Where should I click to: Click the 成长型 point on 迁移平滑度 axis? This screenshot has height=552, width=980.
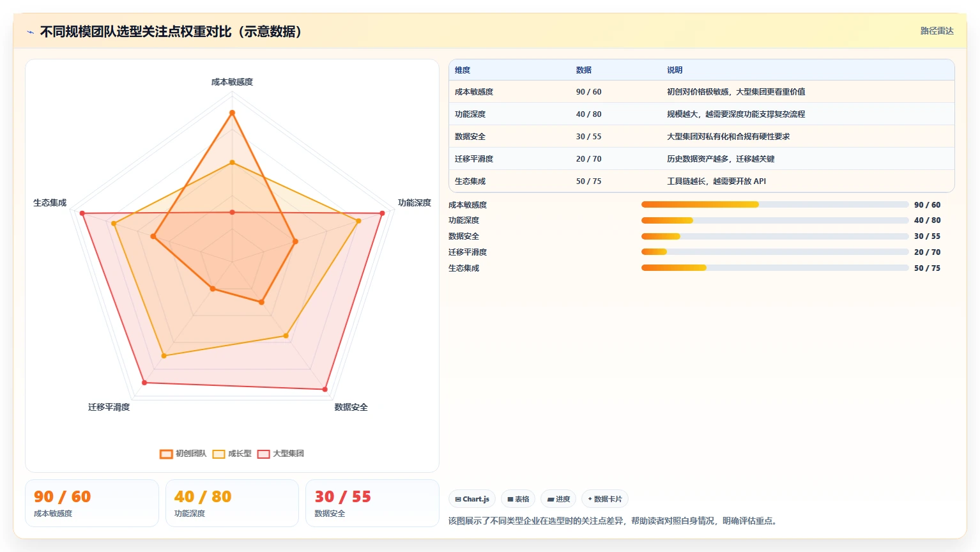(164, 356)
